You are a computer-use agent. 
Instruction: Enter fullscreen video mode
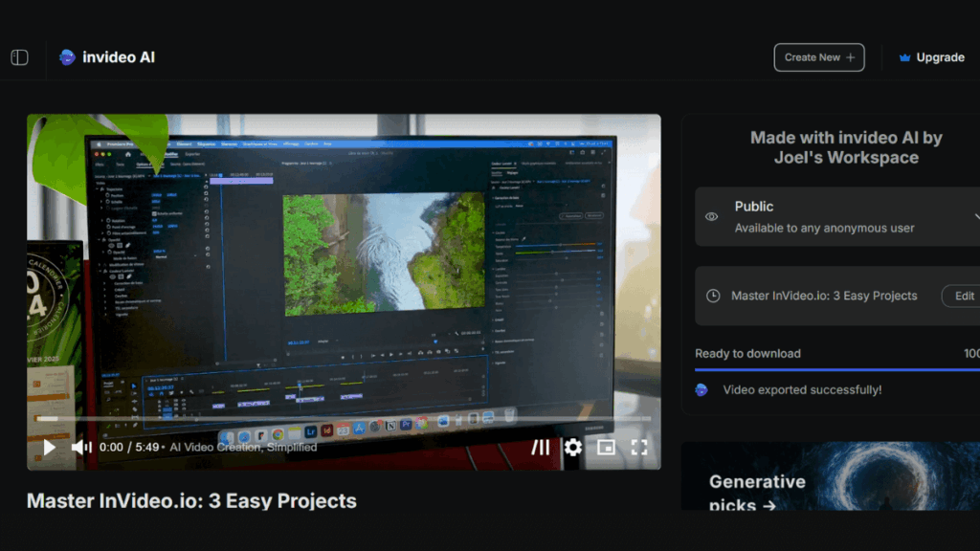(638, 448)
